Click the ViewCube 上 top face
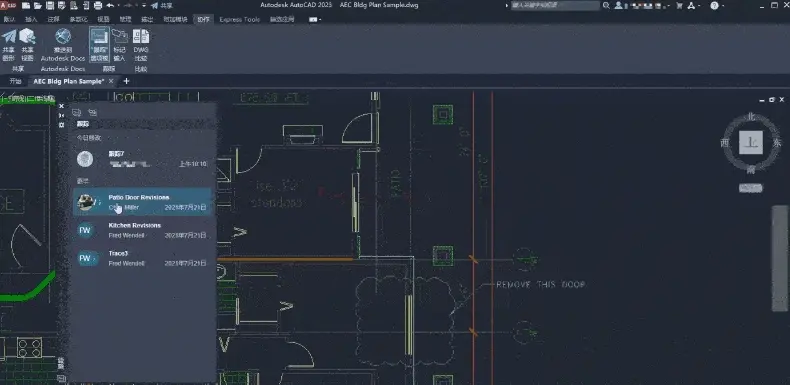Screen dimensions: 790x385 pyautogui.click(x=751, y=143)
